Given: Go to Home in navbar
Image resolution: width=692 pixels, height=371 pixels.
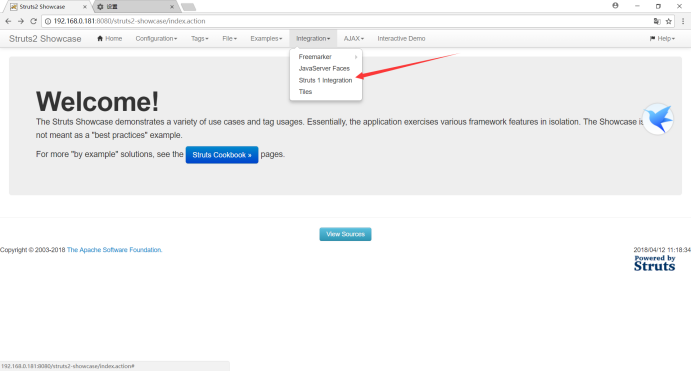Looking at the screenshot, I should tap(109, 39).
